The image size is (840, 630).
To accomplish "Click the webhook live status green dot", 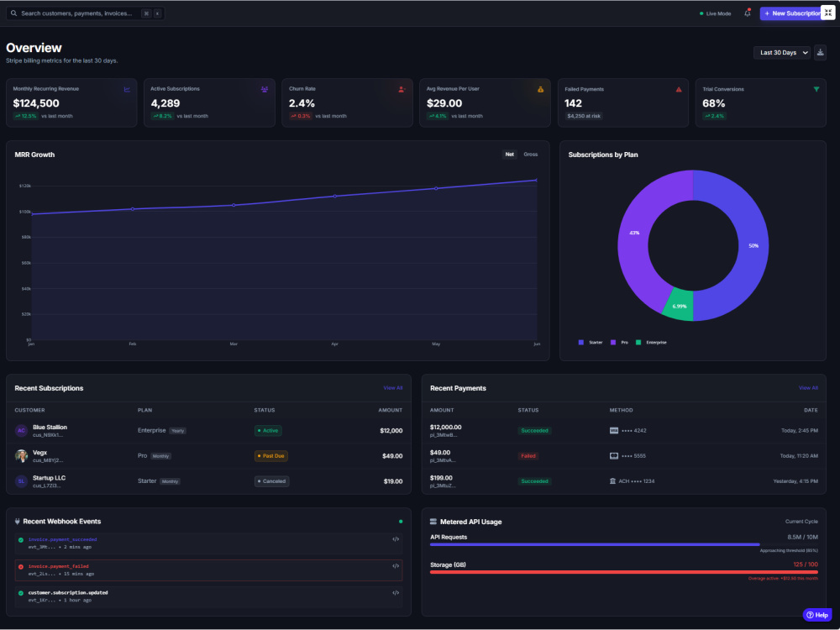I will (401, 522).
